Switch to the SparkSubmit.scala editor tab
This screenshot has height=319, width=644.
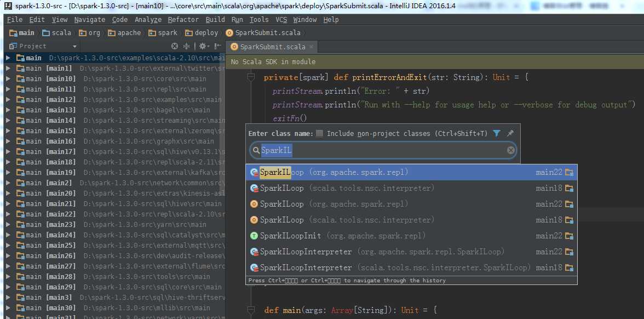[273, 47]
